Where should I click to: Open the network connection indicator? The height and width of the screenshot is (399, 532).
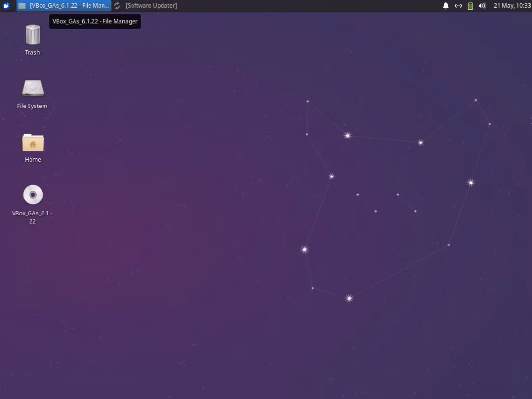[458, 5]
